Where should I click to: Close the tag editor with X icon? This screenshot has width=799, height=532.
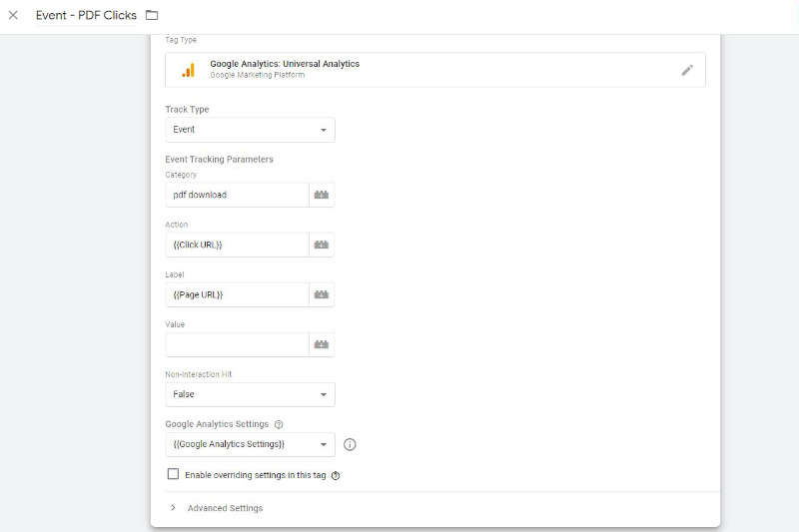pyautogui.click(x=13, y=15)
